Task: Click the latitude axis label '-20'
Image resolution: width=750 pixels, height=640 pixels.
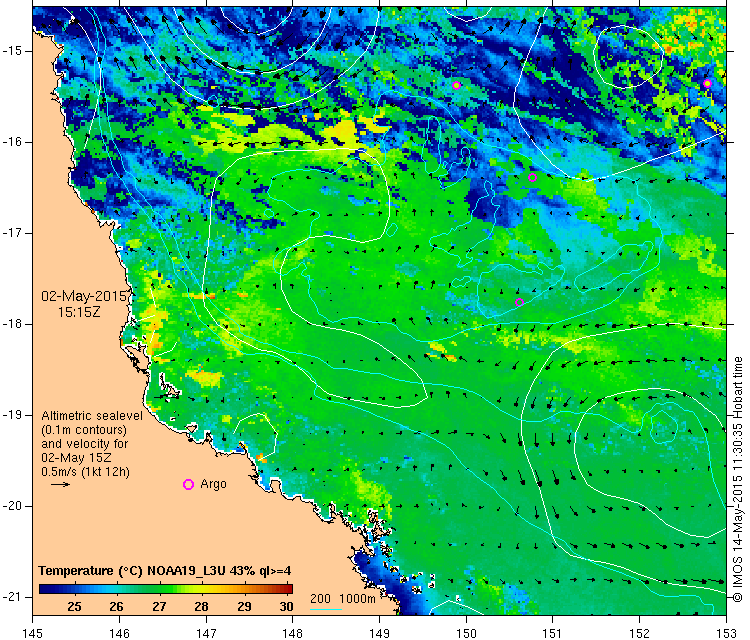Action: point(12,506)
